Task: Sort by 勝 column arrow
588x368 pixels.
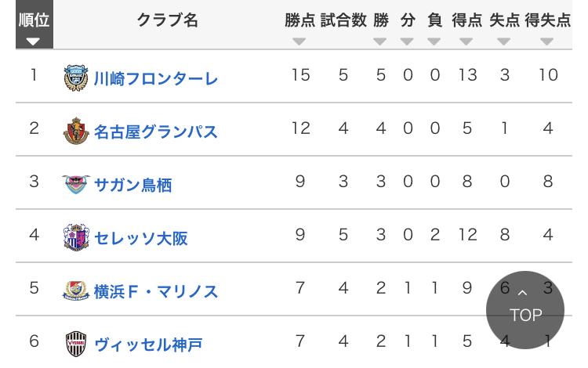Action: pos(380,41)
